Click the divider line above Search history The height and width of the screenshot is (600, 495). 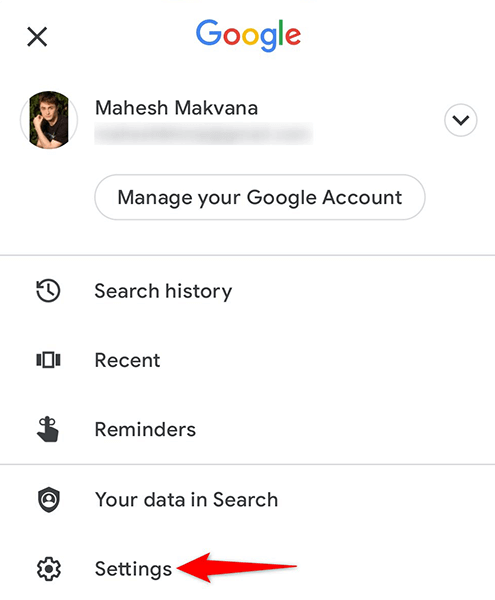tap(248, 255)
